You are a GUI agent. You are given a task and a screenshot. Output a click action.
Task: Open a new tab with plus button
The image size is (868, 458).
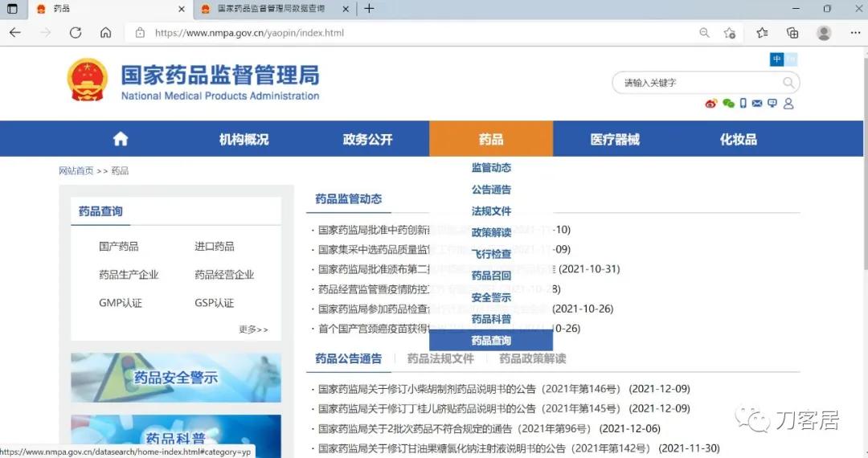coord(369,8)
